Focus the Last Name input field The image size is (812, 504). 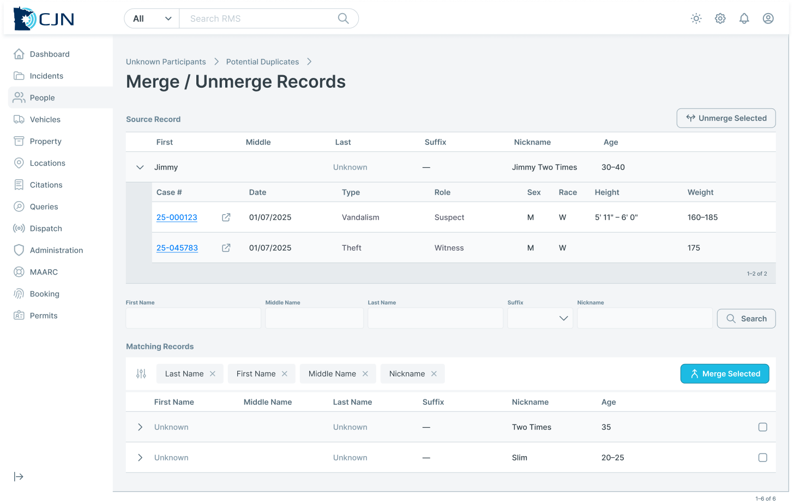tap(436, 318)
